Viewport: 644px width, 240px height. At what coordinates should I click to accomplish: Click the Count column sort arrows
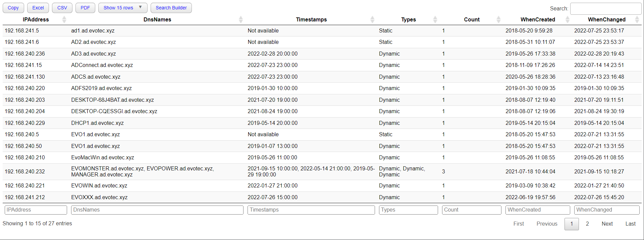[498, 20]
